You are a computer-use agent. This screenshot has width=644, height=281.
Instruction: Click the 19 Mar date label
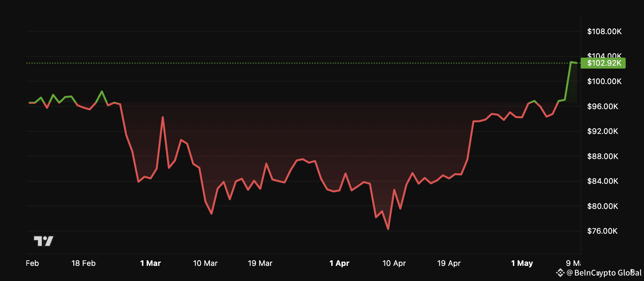pyautogui.click(x=260, y=263)
